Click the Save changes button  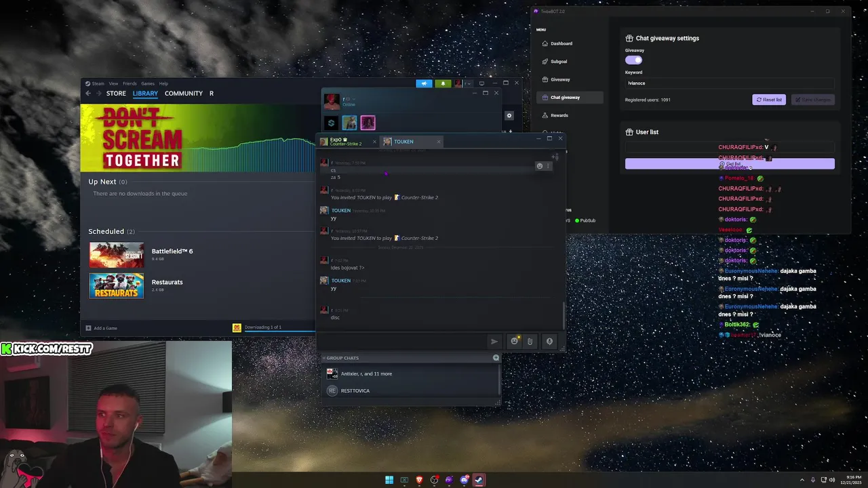click(812, 100)
